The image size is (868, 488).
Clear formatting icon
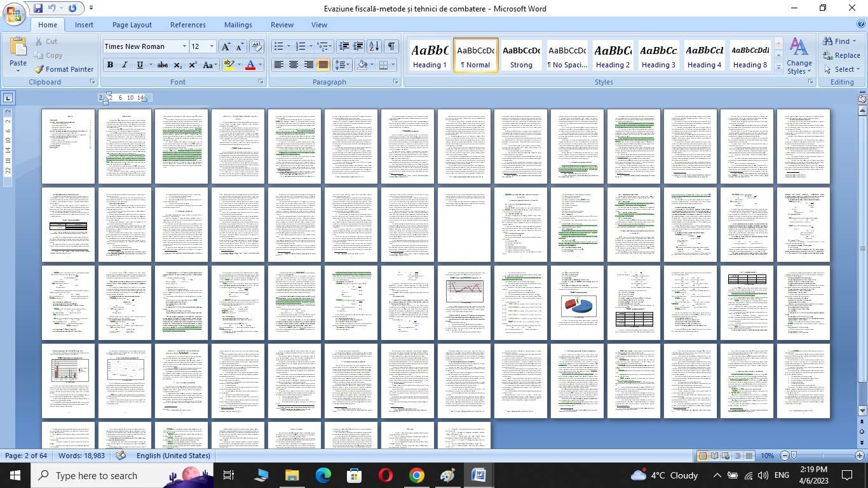257,46
